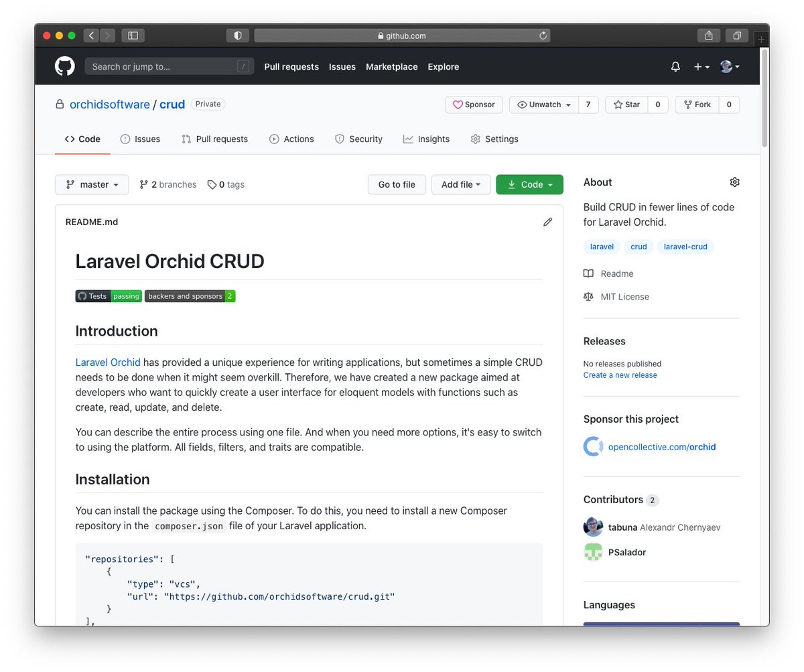Open the notifications bell icon
Viewport: 804px width, 672px height.
click(x=675, y=66)
